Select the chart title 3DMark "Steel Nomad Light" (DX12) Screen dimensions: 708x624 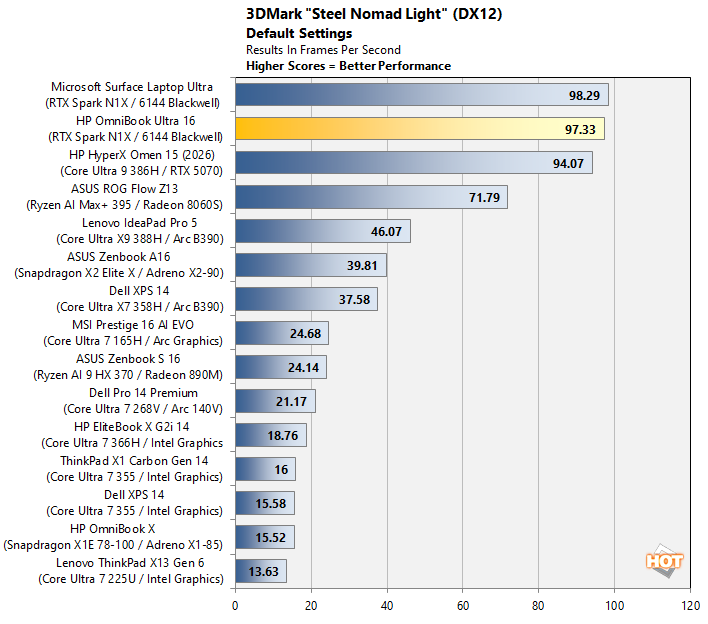(374, 14)
